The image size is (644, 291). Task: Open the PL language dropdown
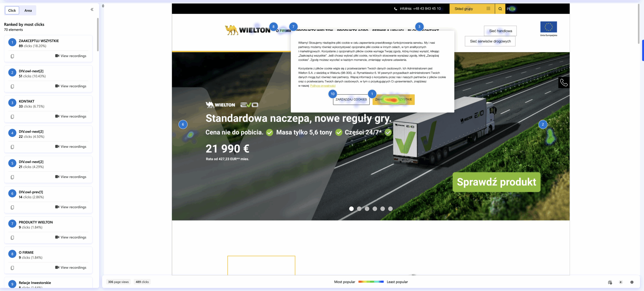point(511,9)
